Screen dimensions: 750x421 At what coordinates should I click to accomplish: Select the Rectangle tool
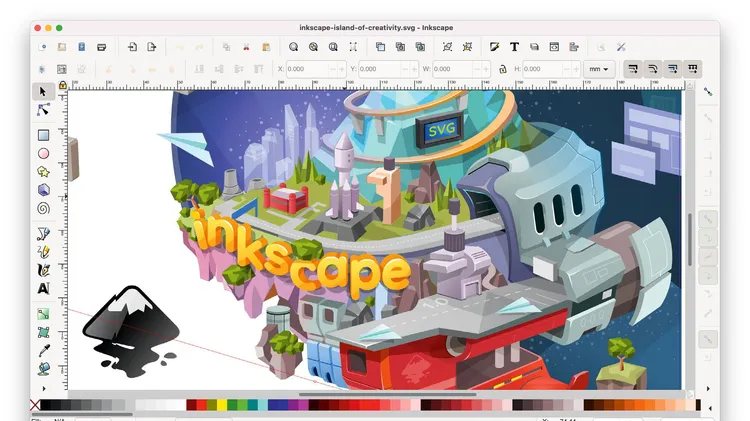tap(43, 135)
